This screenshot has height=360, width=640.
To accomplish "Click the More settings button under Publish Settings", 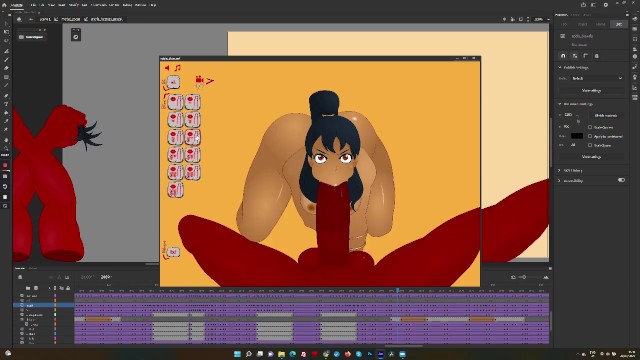I will coord(591,91).
